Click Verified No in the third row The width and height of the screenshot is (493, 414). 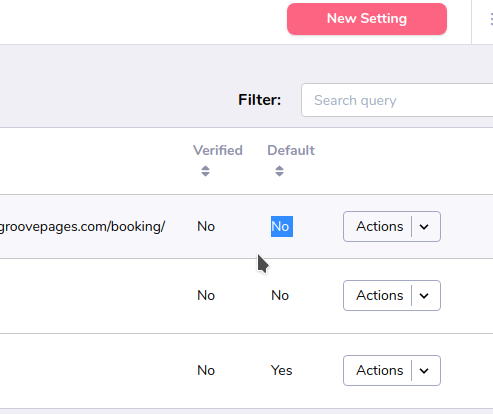[206, 370]
